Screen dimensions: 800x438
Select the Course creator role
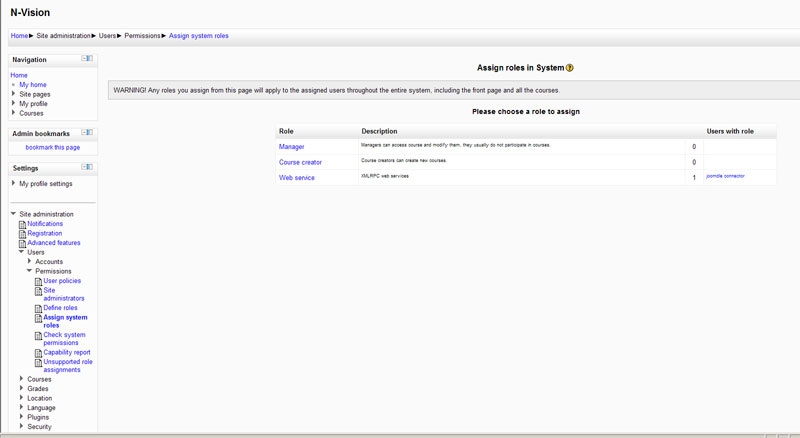[300, 162]
